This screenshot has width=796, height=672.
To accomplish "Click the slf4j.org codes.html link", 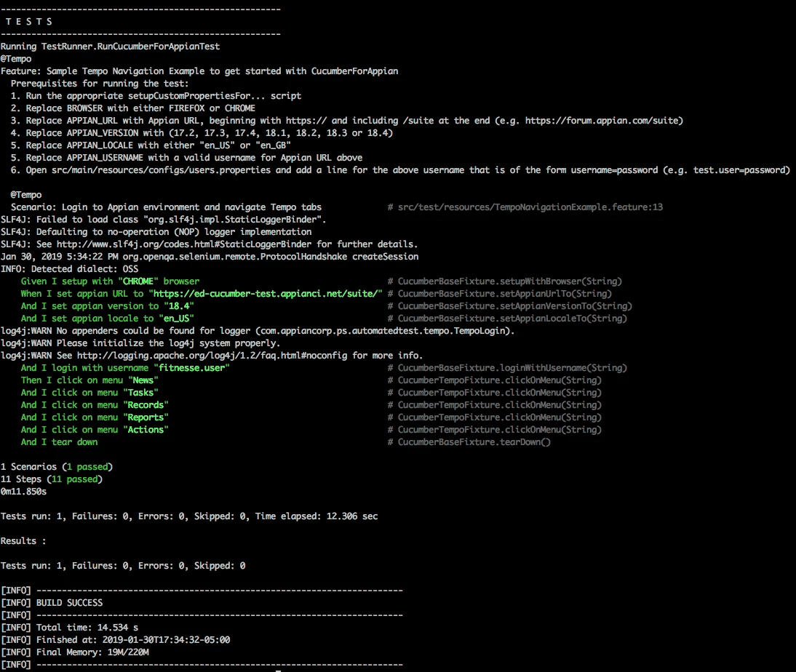I will [x=184, y=244].
